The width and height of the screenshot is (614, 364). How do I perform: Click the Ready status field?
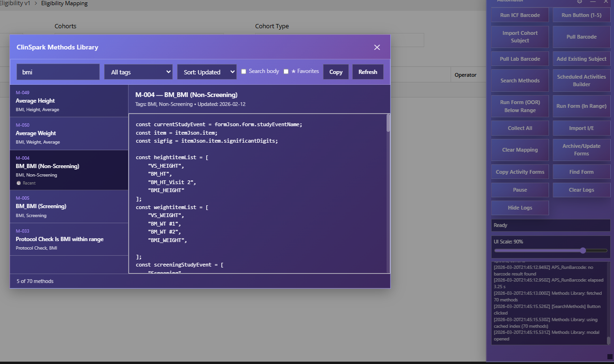551,225
